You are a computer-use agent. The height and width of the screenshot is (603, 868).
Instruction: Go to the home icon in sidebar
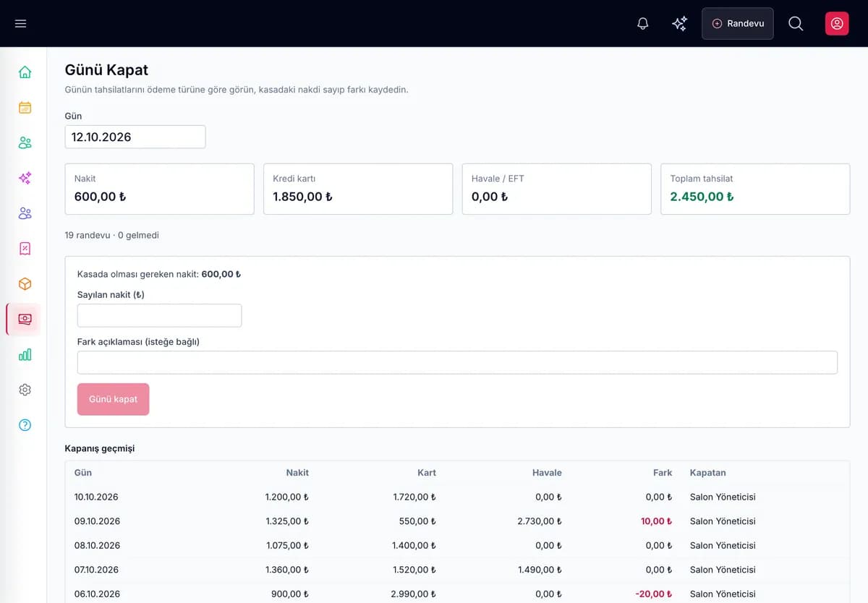pos(25,72)
